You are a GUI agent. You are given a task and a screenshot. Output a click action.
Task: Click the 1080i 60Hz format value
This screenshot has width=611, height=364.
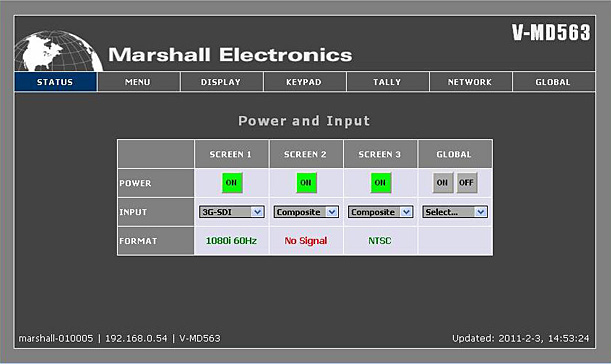(x=231, y=241)
